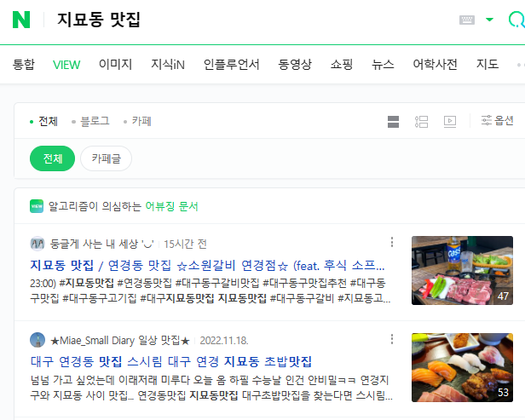This screenshot has height=420, width=525.
Task: Select the green 전체 chip
Action: click(53, 158)
